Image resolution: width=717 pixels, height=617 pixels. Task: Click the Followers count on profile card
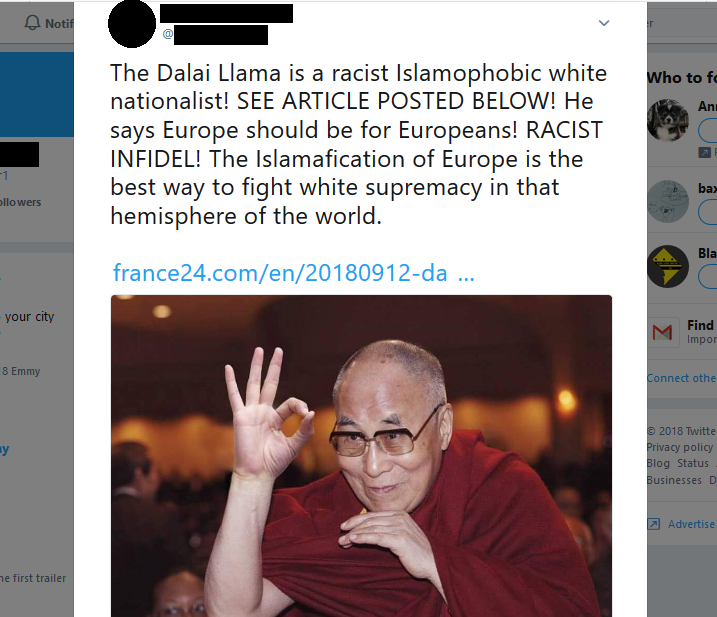[20, 202]
